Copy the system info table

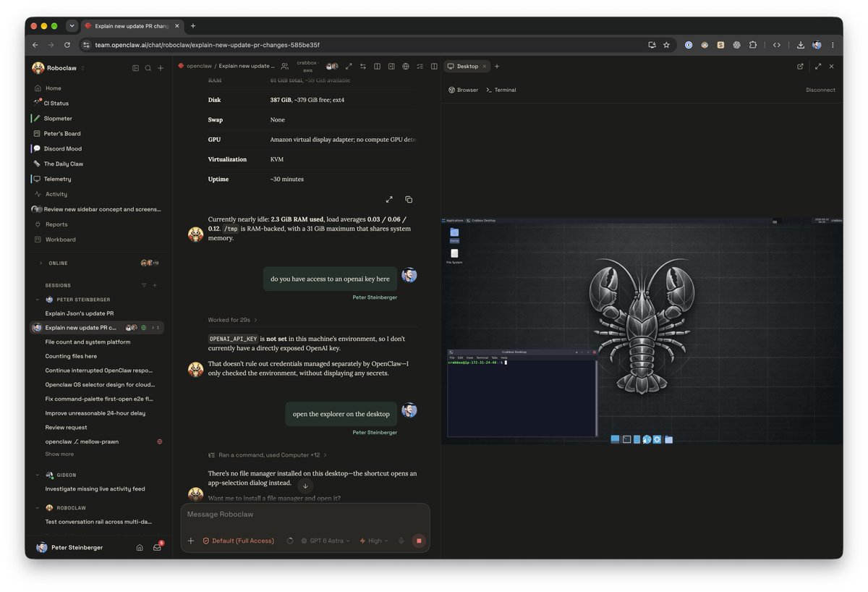tap(409, 199)
